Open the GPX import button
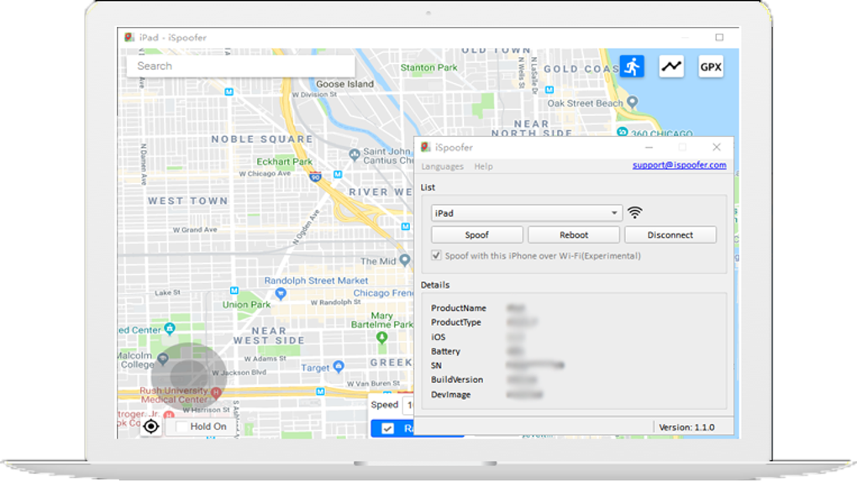This screenshot has width=857, height=504. tap(711, 66)
